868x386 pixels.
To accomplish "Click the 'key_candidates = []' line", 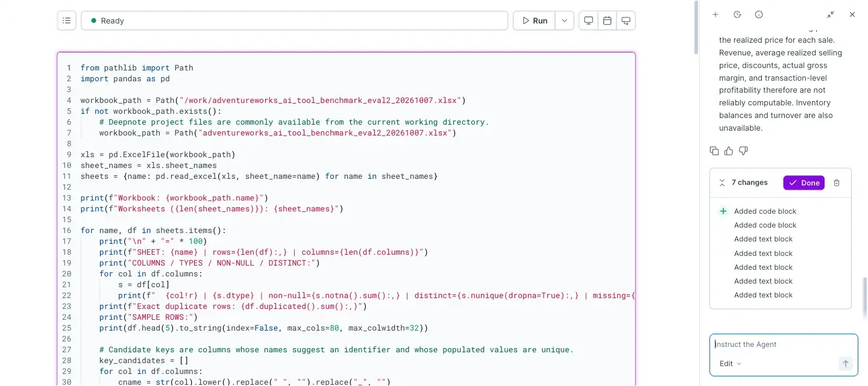I will [x=144, y=360].
